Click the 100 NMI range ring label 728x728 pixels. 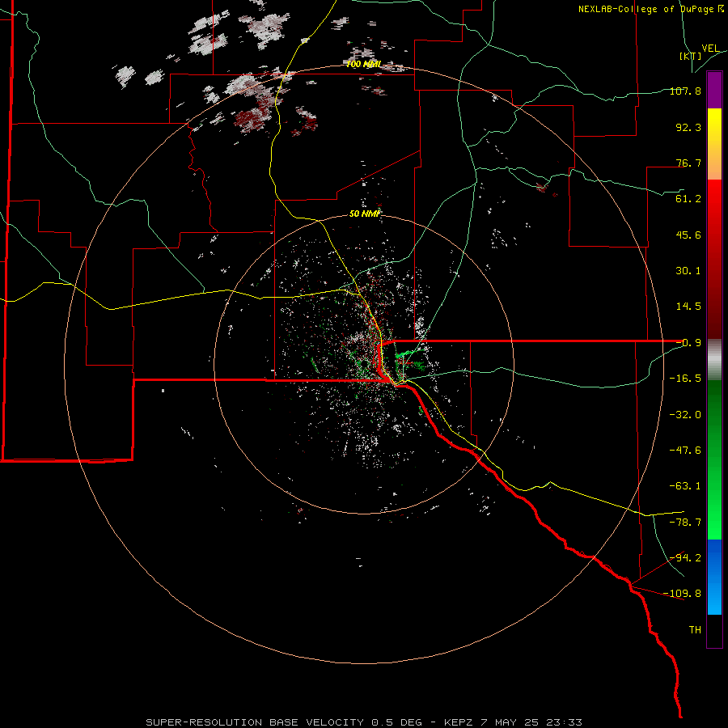point(363,64)
